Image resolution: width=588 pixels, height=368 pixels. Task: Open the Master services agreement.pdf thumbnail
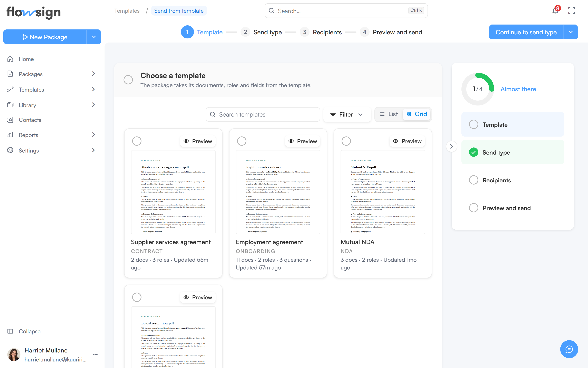(x=173, y=192)
